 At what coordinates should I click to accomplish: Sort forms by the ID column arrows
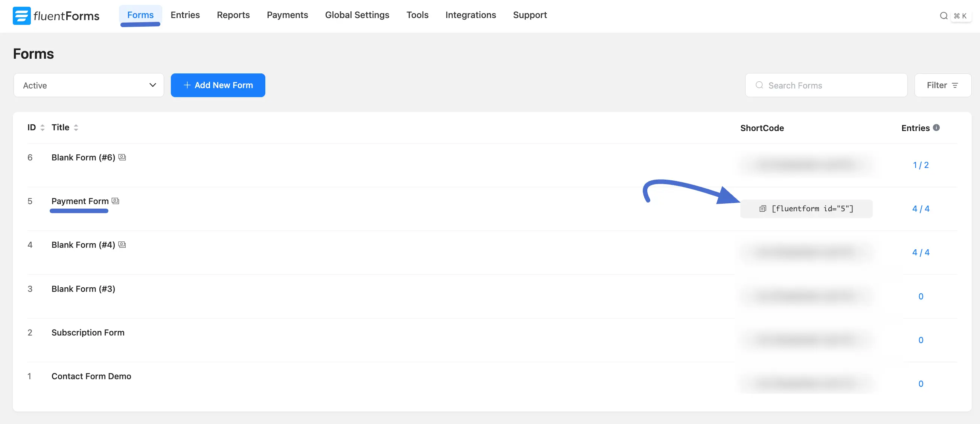click(x=42, y=127)
